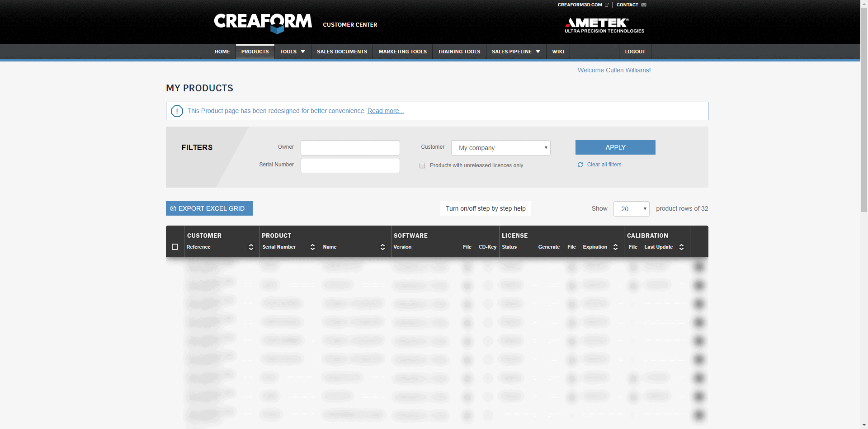This screenshot has height=429, width=868.
Task: Open the Show rows count dropdown
Action: pyautogui.click(x=632, y=209)
